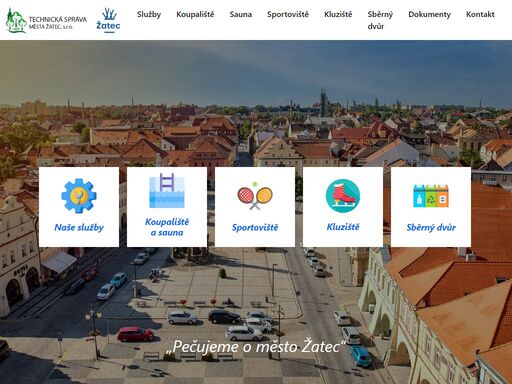
Task: Click the recycling bins icon
Action: (x=431, y=196)
